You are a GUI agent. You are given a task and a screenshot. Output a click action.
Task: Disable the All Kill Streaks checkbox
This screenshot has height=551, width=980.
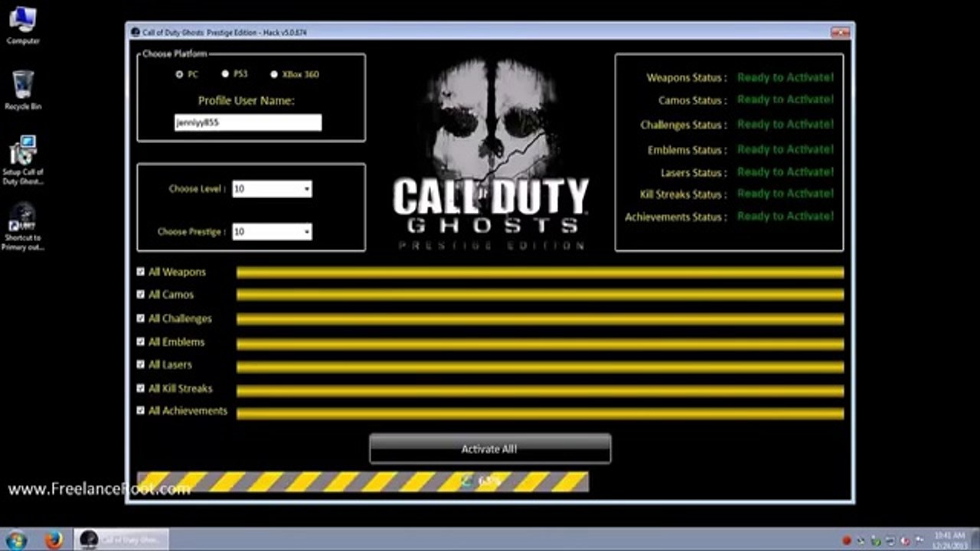click(x=140, y=388)
